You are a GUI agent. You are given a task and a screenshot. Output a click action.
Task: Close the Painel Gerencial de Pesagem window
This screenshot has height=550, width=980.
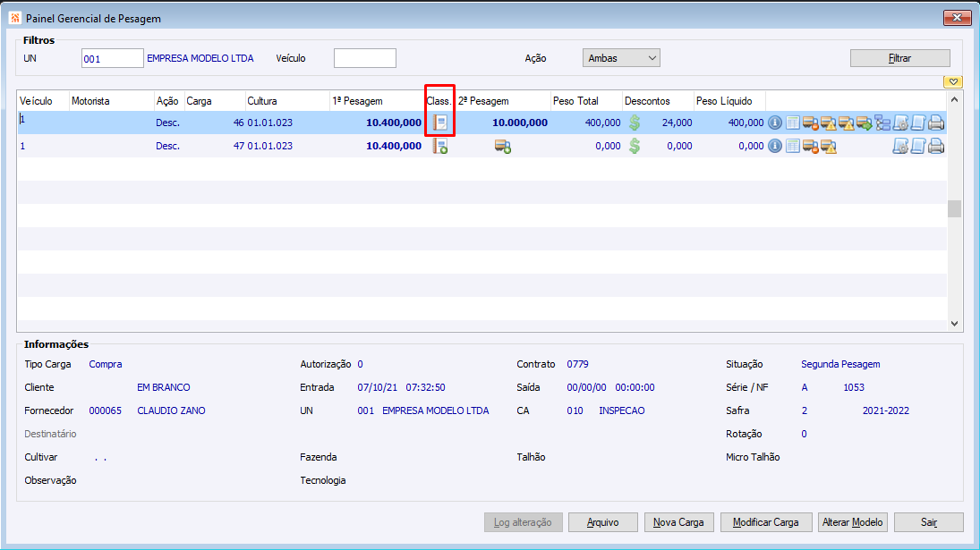(957, 18)
